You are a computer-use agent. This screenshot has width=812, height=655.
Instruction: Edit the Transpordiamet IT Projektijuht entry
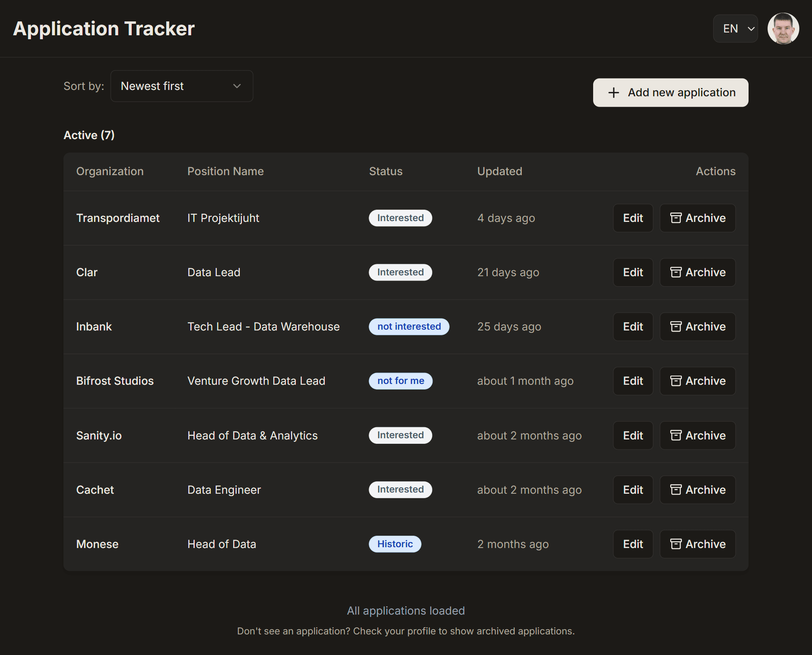633,218
